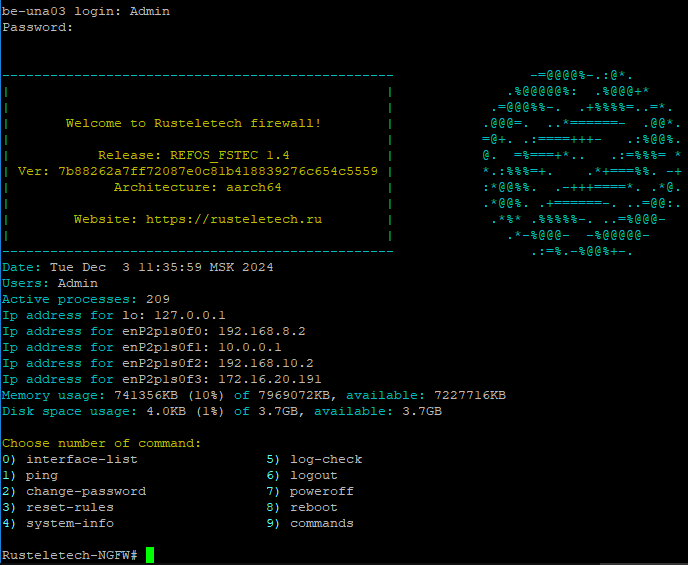Click the enP2p1s0f1 address 10.0.0.1

pos(250,347)
